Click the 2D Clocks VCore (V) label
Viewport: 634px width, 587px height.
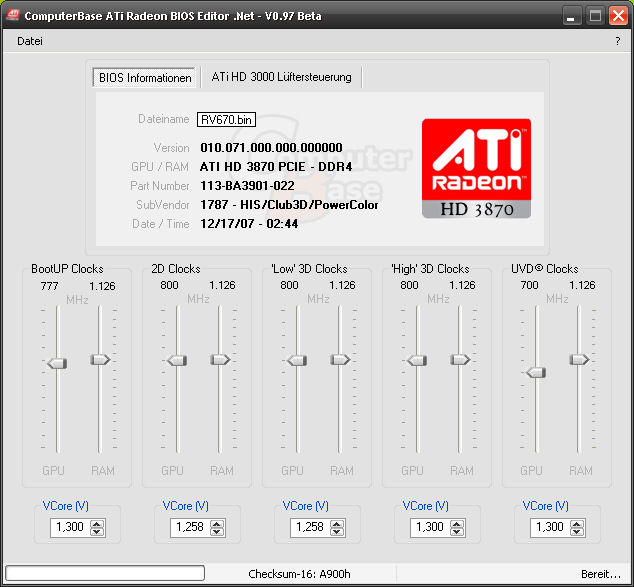186,506
